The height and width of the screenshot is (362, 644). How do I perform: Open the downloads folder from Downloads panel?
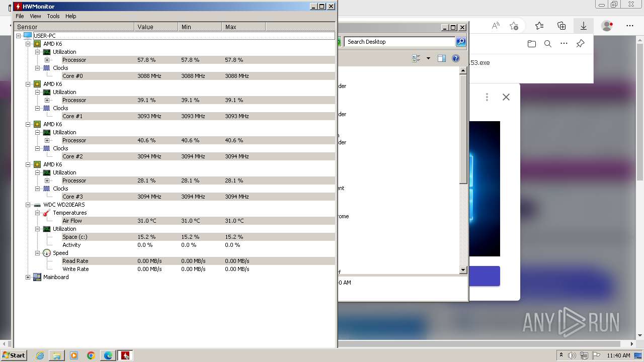pyautogui.click(x=532, y=44)
